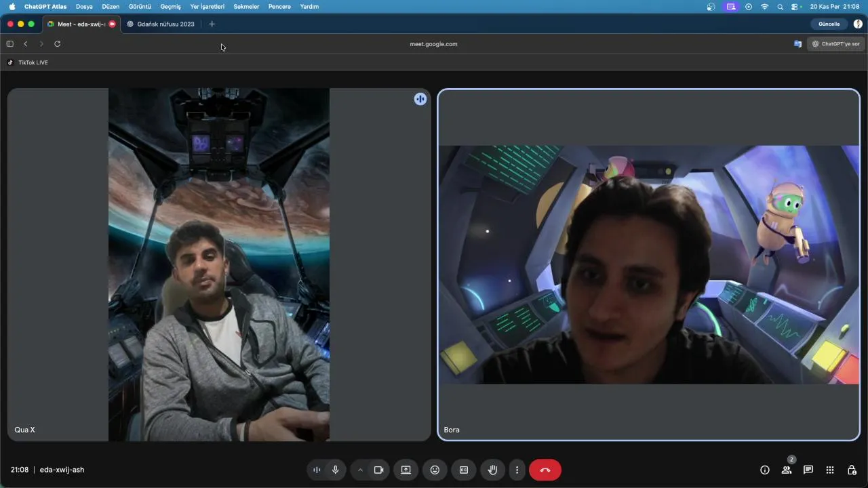Reload the page
This screenshot has width=868, height=488.
[x=57, y=44]
